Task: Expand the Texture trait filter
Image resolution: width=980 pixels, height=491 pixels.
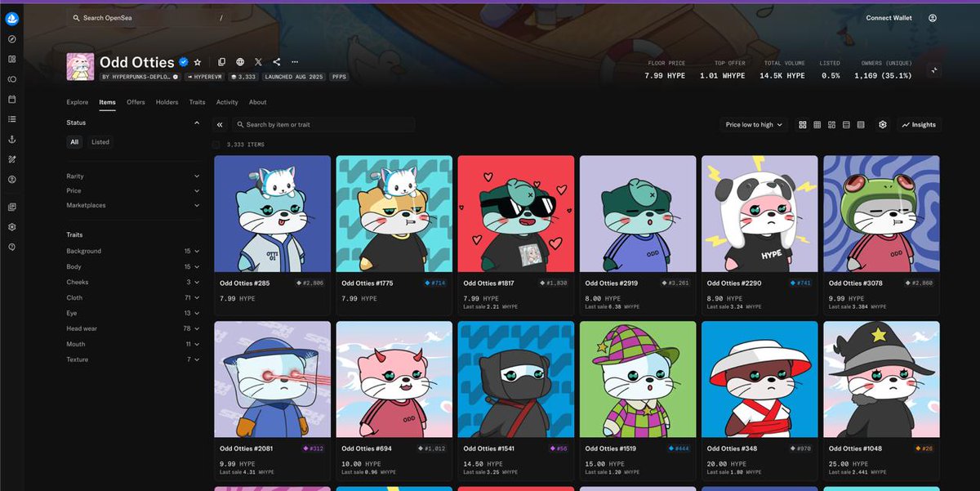Action: pyautogui.click(x=133, y=360)
